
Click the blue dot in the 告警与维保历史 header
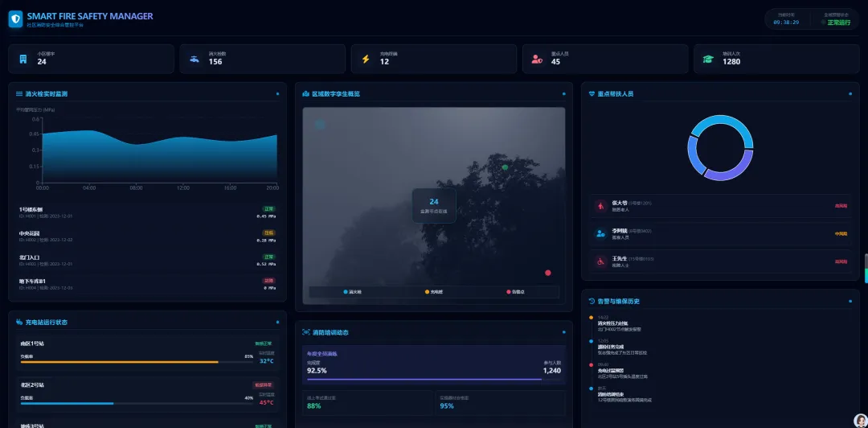tap(850, 301)
